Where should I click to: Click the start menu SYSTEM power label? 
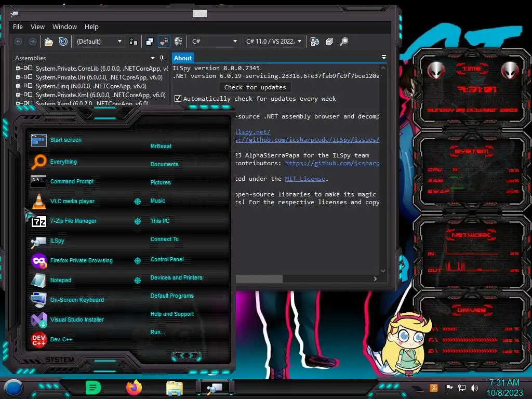click(x=60, y=360)
